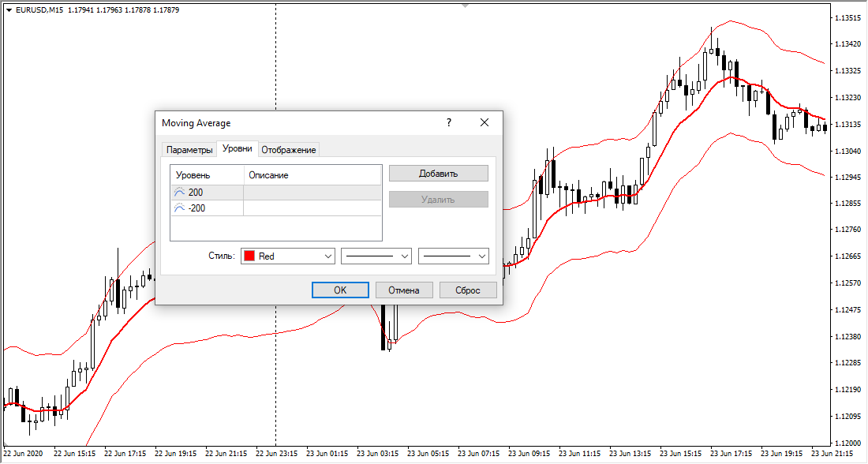The width and height of the screenshot is (868, 464).
Task: Click the small triangle beside the EURUSD,M15 label
Action: click(x=9, y=9)
